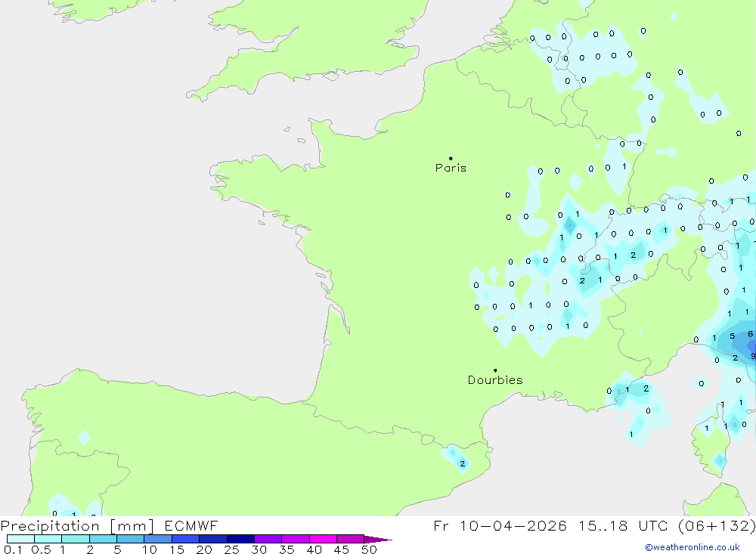Pick the legend swatch between 30 and 35

pos(268,539)
